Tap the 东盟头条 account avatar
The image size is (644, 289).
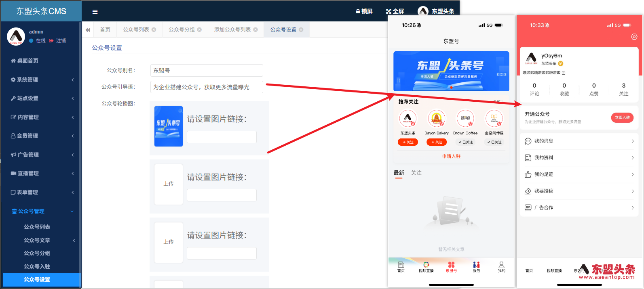(x=408, y=118)
